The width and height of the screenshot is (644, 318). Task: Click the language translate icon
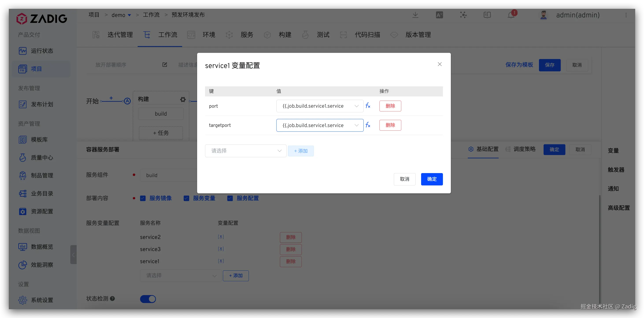[439, 15]
